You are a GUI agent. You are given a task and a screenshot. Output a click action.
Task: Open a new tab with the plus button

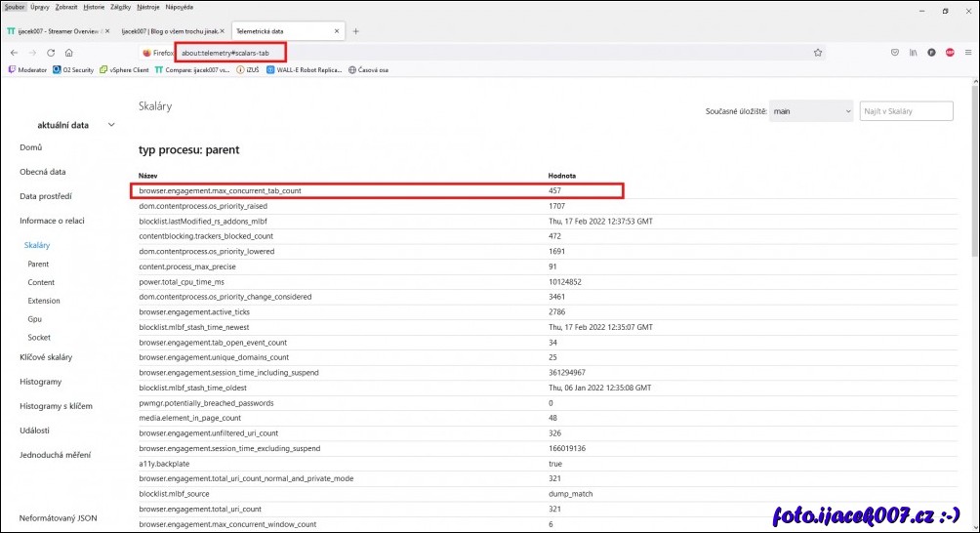pos(355,31)
